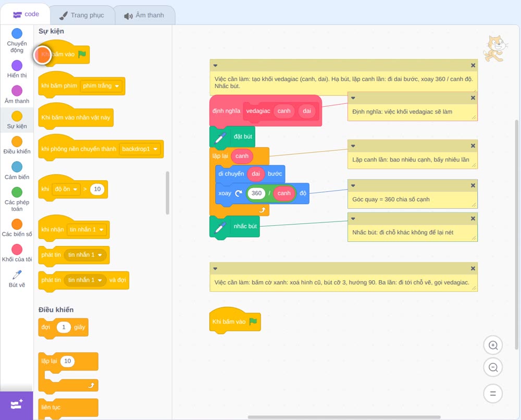Select the Chuyển động category circle
The image size is (521, 420).
17,33
